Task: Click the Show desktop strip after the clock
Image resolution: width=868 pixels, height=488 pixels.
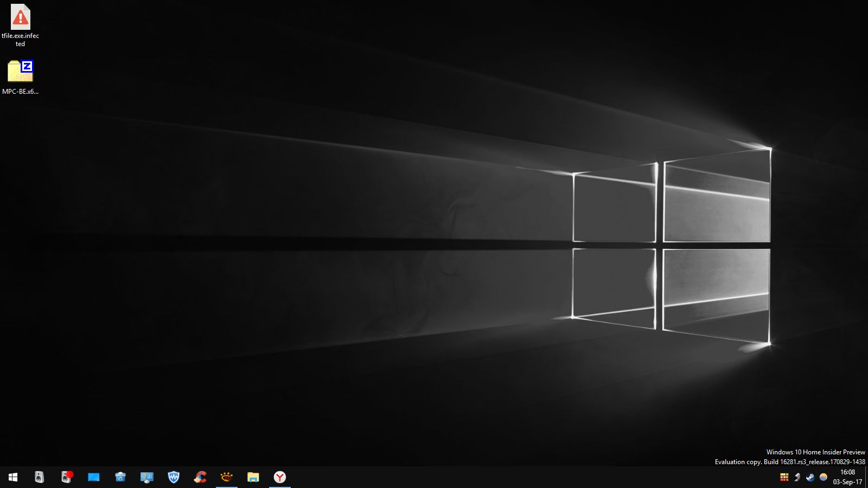Action: (x=866, y=477)
